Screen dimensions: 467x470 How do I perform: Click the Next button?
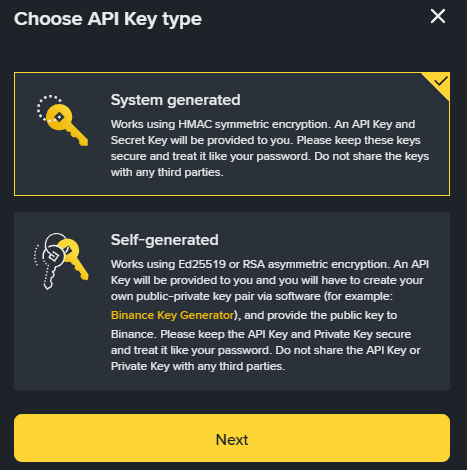tap(232, 438)
